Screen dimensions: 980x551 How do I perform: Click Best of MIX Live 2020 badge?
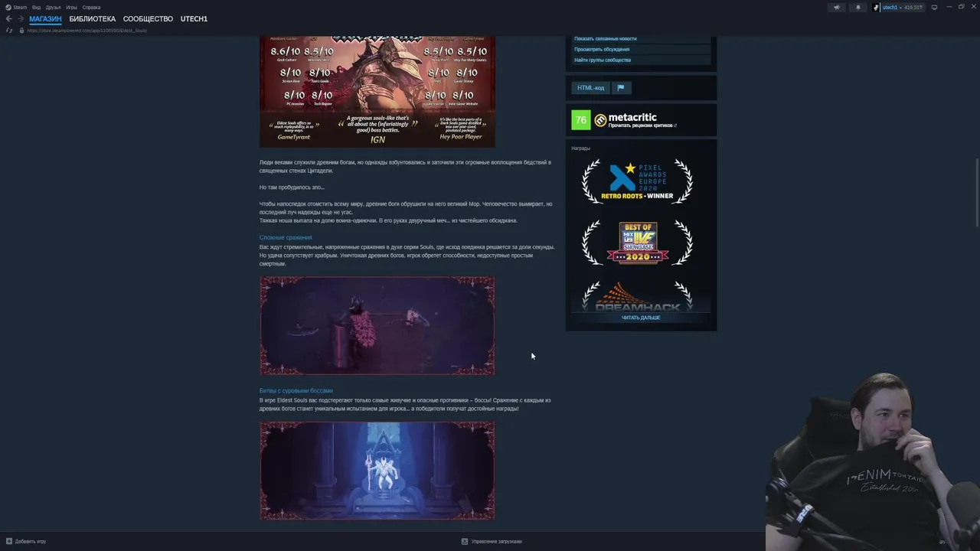[637, 243]
